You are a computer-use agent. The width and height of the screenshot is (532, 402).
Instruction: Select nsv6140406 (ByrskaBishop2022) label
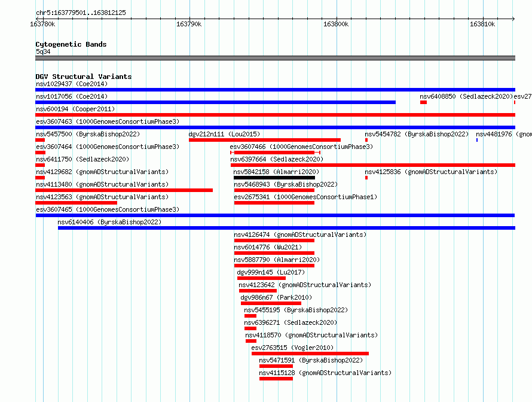coord(109,222)
